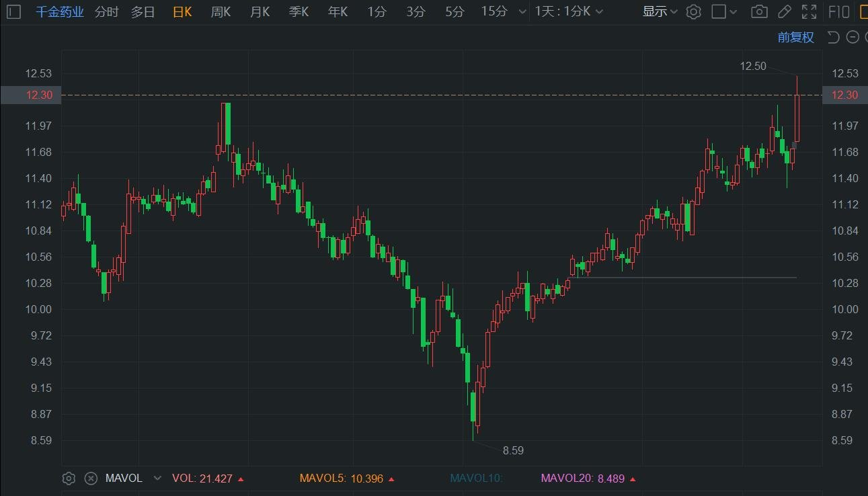Click the 11.97 label on right axis

(845, 126)
